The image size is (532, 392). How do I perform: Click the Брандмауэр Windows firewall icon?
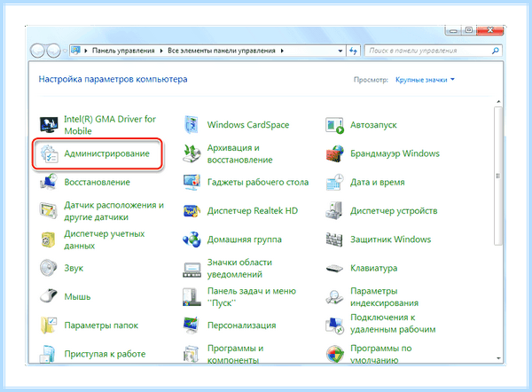tap(335, 153)
